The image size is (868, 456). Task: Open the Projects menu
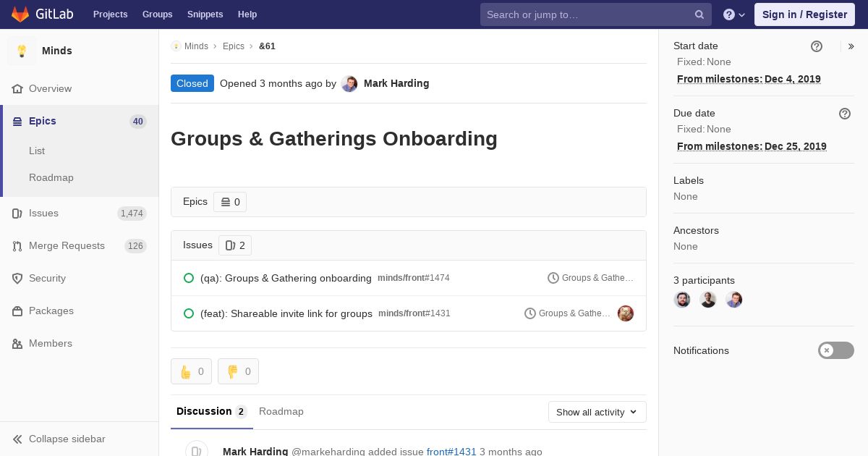pos(110,14)
